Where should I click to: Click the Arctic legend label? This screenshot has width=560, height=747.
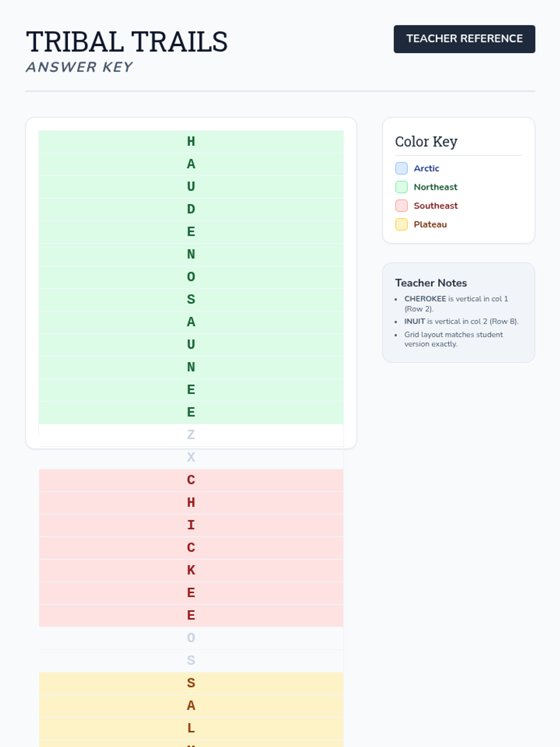426,169
